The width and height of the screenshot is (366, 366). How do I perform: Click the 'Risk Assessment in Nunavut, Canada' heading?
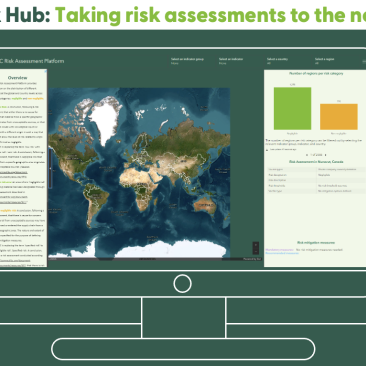pos(316,162)
